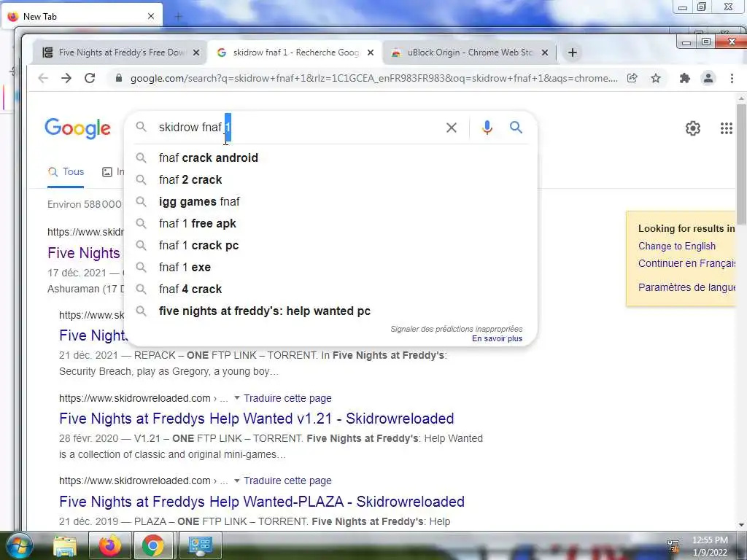This screenshot has width=747, height=560.
Task: Click the Chrome taskbar icon
Action: (153, 545)
